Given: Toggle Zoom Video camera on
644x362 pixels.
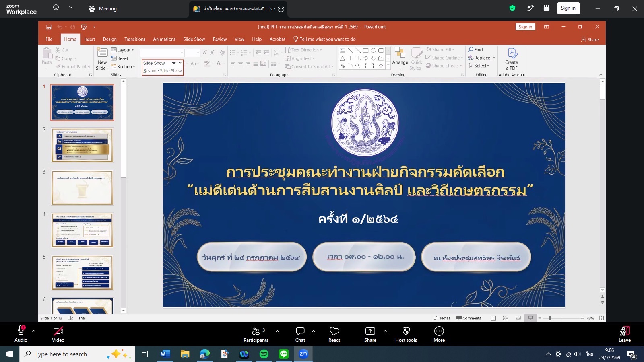Looking at the screenshot, I should pos(58,334).
